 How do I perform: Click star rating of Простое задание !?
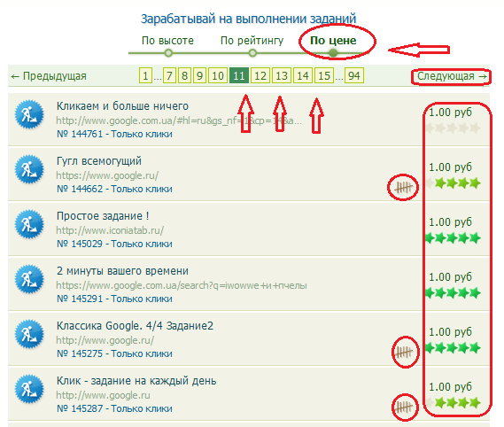pyautogui.click(x=453, y=238)
